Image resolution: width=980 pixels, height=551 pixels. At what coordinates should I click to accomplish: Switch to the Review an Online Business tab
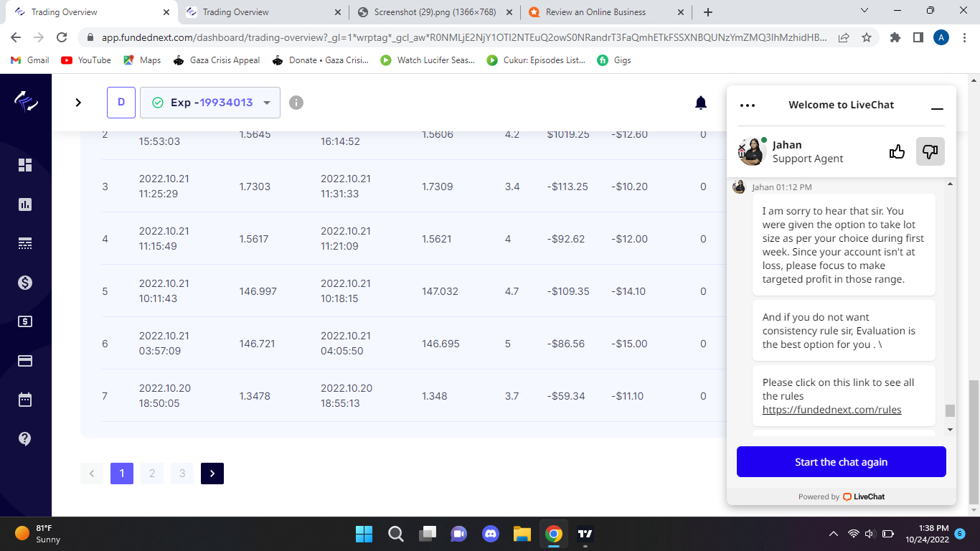[595, 12]
